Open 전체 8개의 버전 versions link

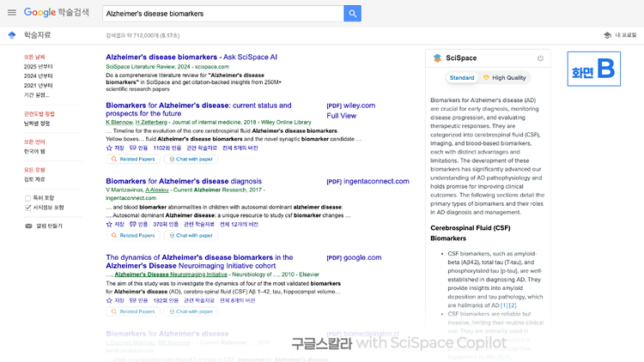pos(237,300)
